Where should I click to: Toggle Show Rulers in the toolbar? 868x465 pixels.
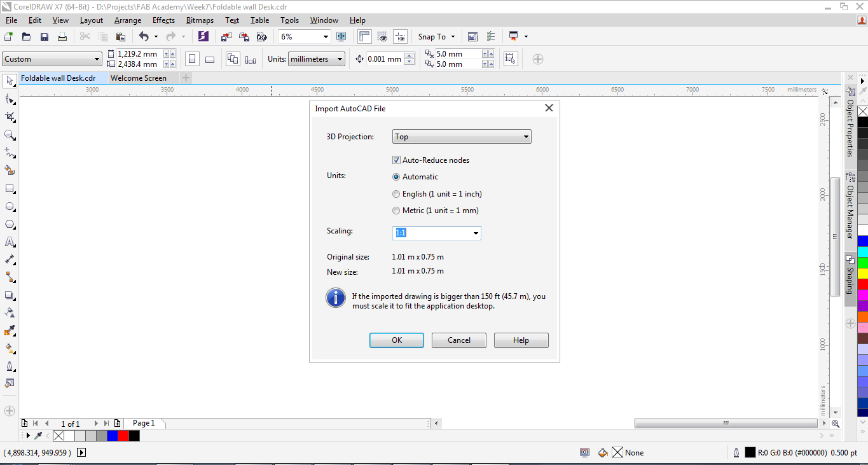coord(364,36)
